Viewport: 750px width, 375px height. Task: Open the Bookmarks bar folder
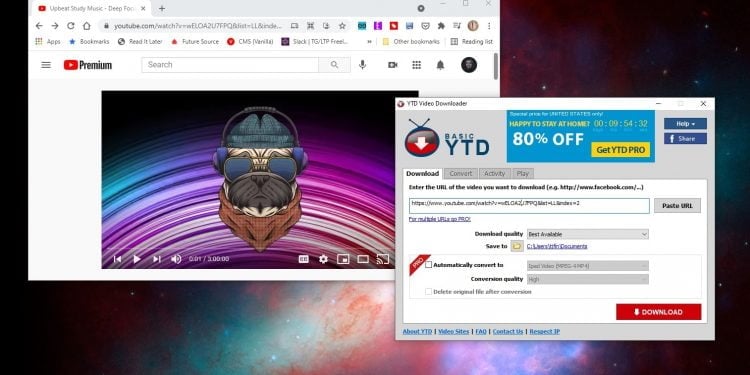point(89,42)
